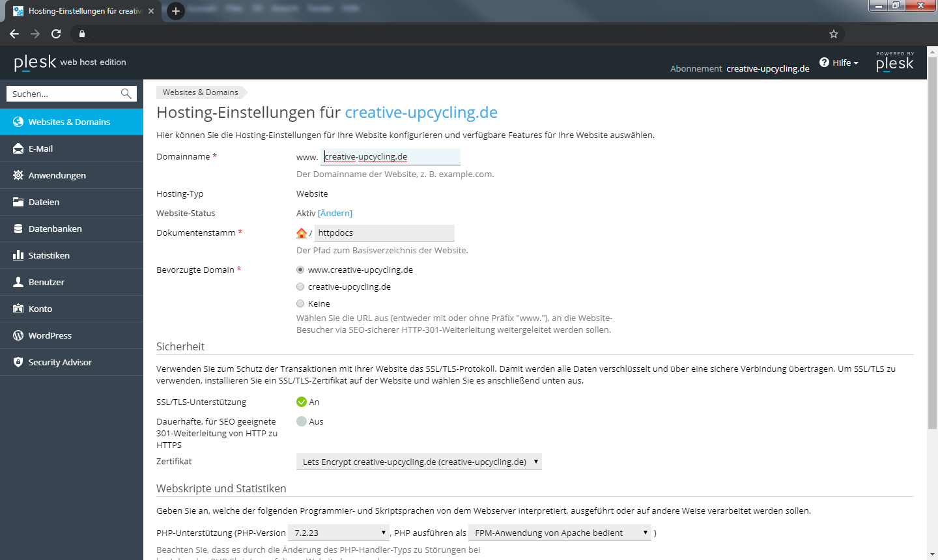The height and width of the screenshot is (560, 938).
Task: Click the search magnifier icon
Action: tap(126, 94)
